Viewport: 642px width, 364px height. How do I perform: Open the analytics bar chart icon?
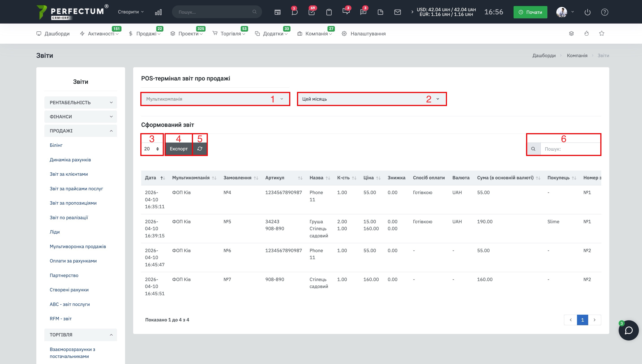coord(158,12)
